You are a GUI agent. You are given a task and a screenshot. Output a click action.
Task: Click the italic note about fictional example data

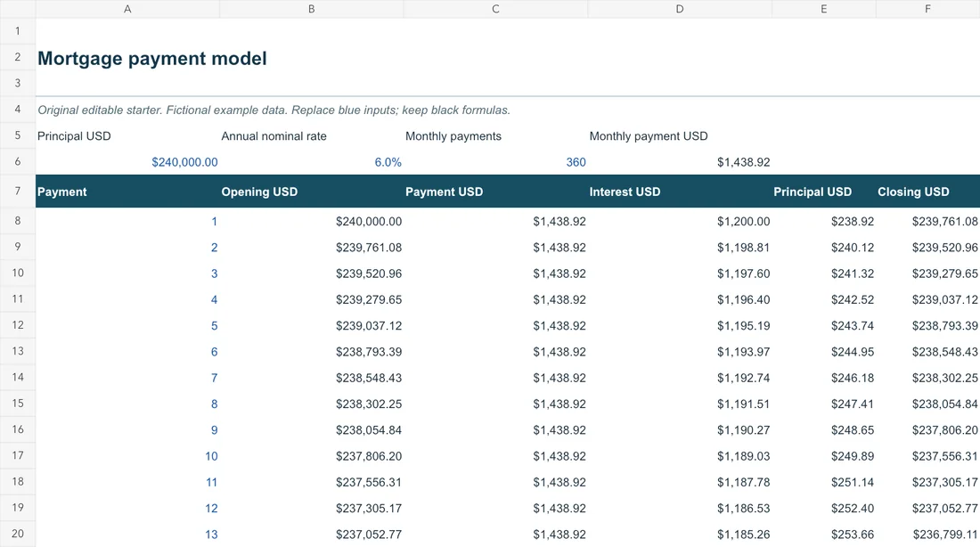(x=274, y=110)
